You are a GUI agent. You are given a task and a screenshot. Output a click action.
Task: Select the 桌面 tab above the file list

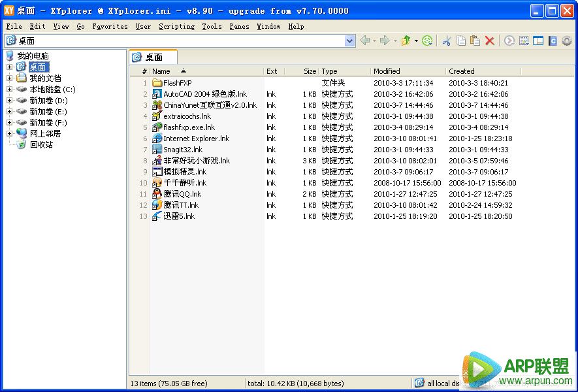155,57
